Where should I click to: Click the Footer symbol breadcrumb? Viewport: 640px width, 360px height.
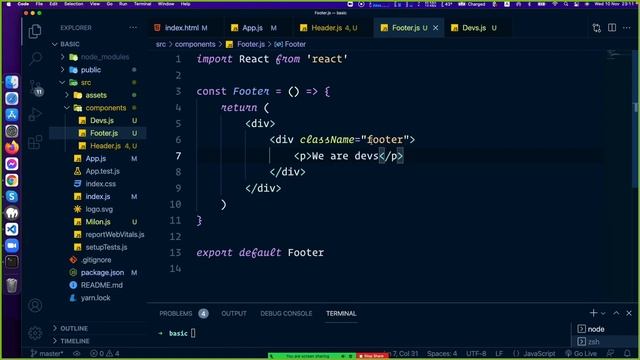coord(290,44)
